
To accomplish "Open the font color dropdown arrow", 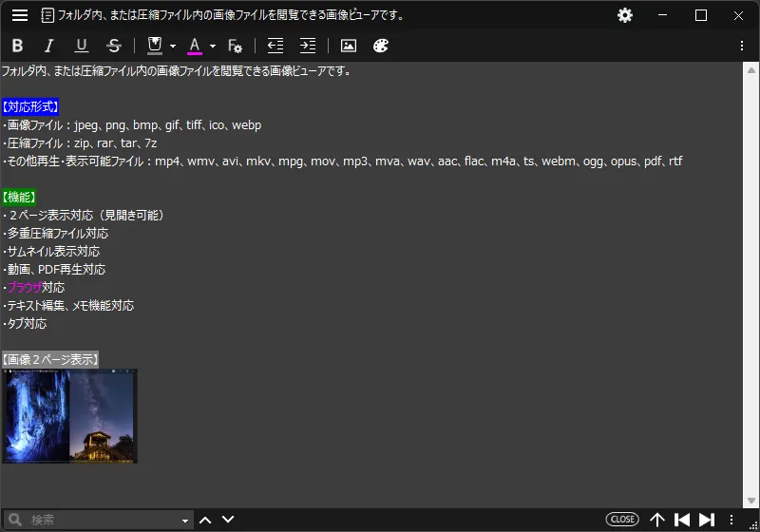I will tap(213, 46).
